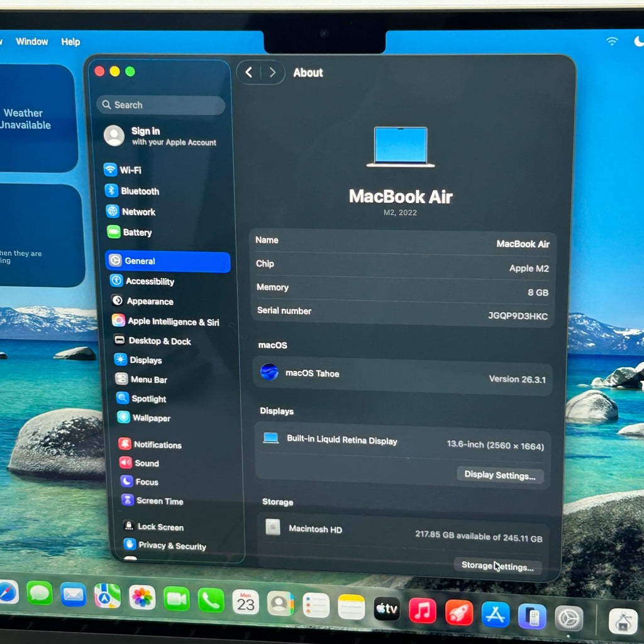Open Focus settings
Screen dimensions: 644x644
click(140, 481)
